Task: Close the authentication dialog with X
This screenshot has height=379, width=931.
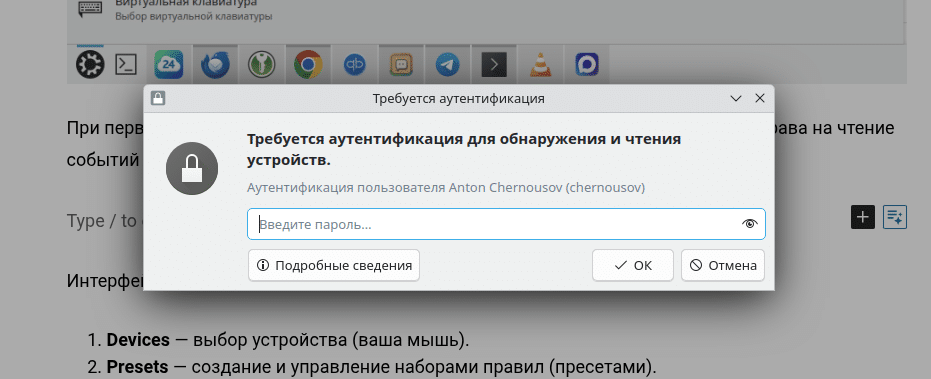Action: 759,99
